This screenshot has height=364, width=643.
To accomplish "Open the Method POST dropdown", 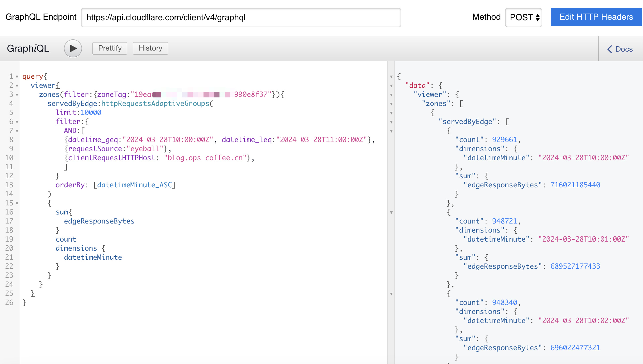I will 524,17.
